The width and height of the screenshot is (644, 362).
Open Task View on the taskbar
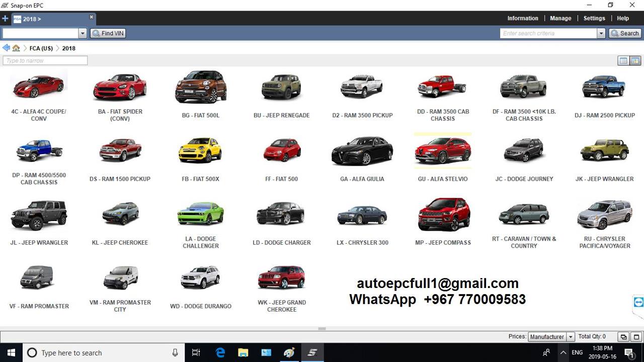[x=196, y=352]
